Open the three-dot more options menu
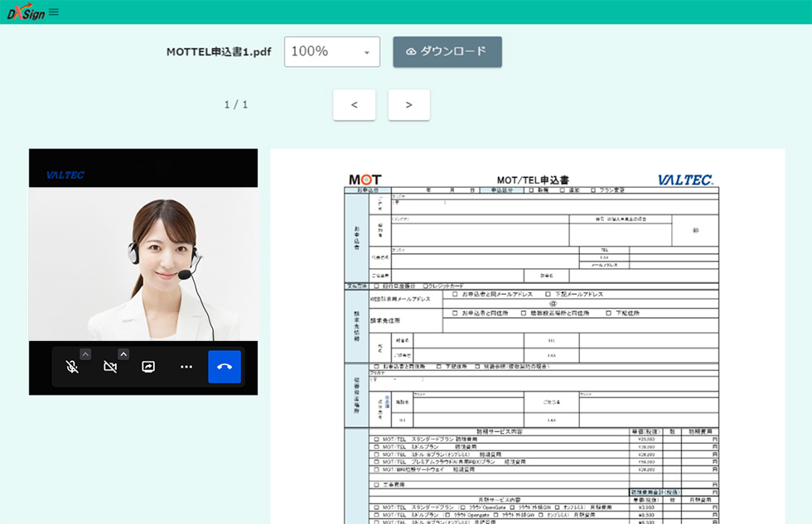This screenshot has width=812, height=524. tap(186, 367)
